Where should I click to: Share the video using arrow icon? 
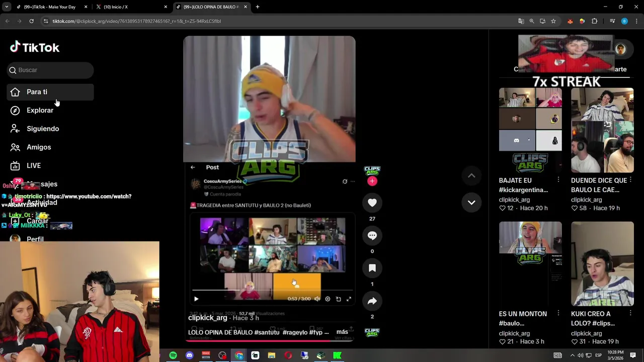point(372,301)
